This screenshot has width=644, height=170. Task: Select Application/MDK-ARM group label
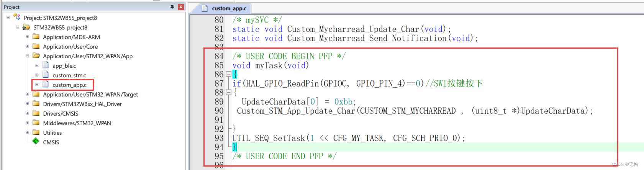coord(71,37)
